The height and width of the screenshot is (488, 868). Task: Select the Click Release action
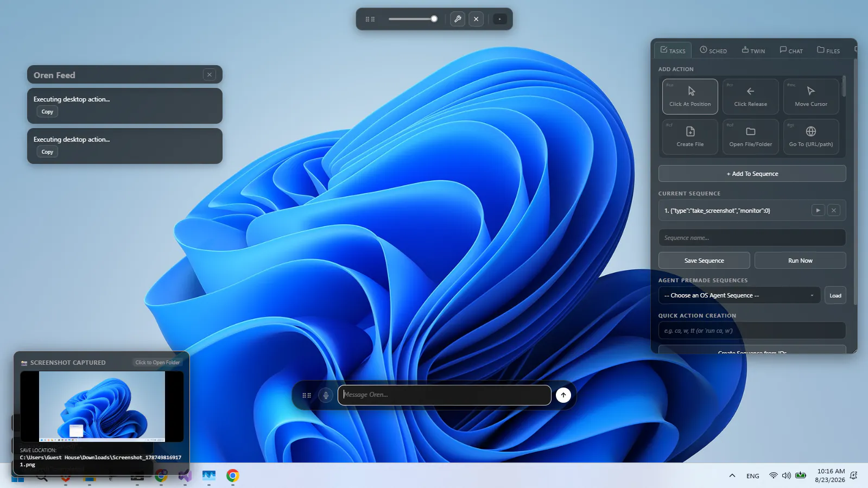click(751, 97)
